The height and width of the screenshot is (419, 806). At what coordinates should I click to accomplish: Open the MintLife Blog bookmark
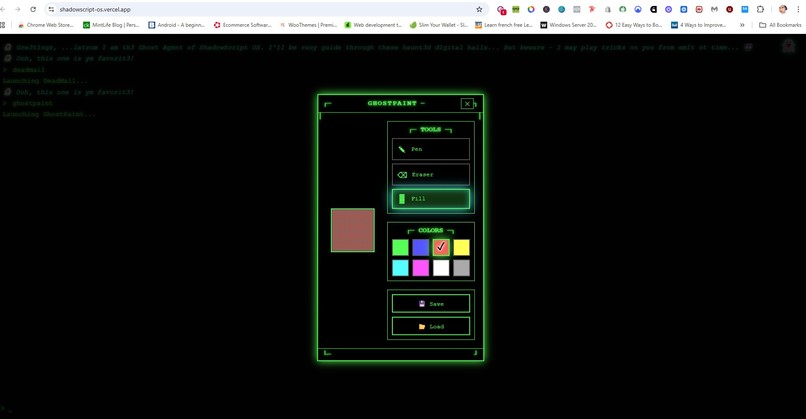(x=112, y=25)
